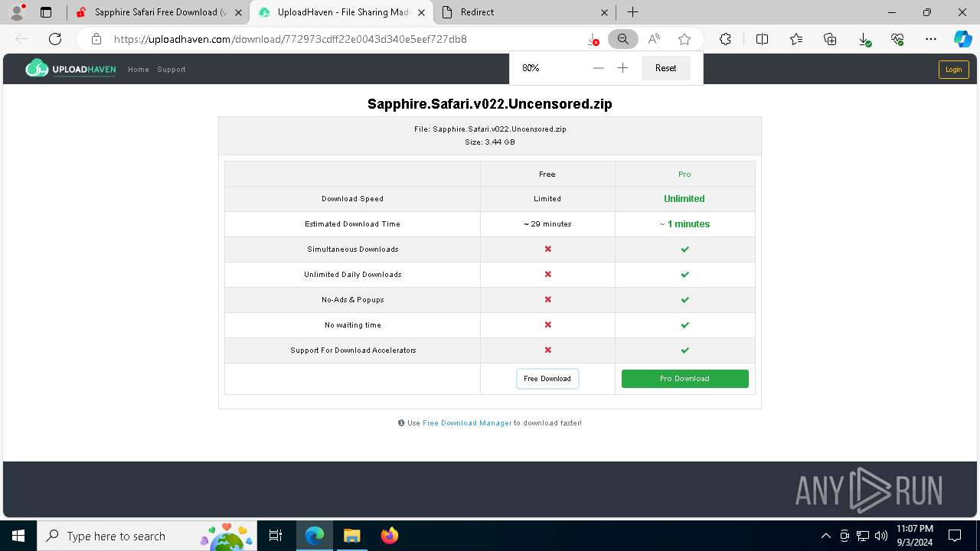Click the ~ 29 minutes estimate
Image resolution: width=980 pixels, height=551 pixels.
tap(547, 224)
